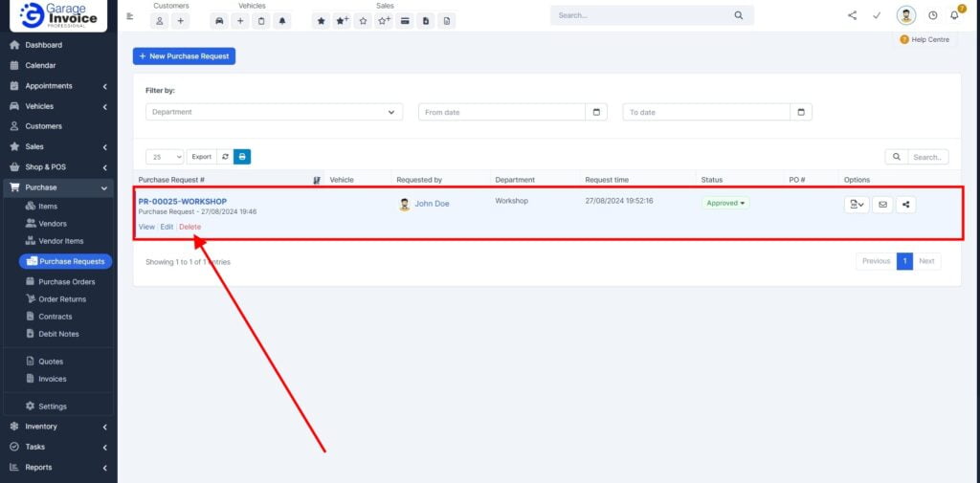The height and width of the screenshot is (483, 980).
Task: Click the From date input field
Action: click(501, 112)
